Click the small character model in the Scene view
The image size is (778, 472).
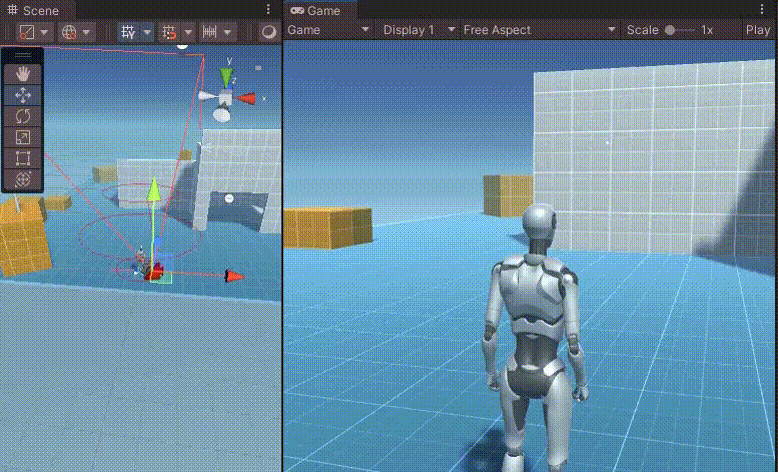pyautogui.click(x=141, y=263)
